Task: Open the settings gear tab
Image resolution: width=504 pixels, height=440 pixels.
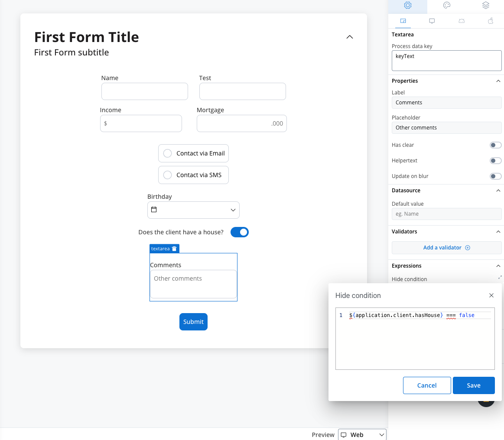Action: pyautogui.click(x=407, y=6)
